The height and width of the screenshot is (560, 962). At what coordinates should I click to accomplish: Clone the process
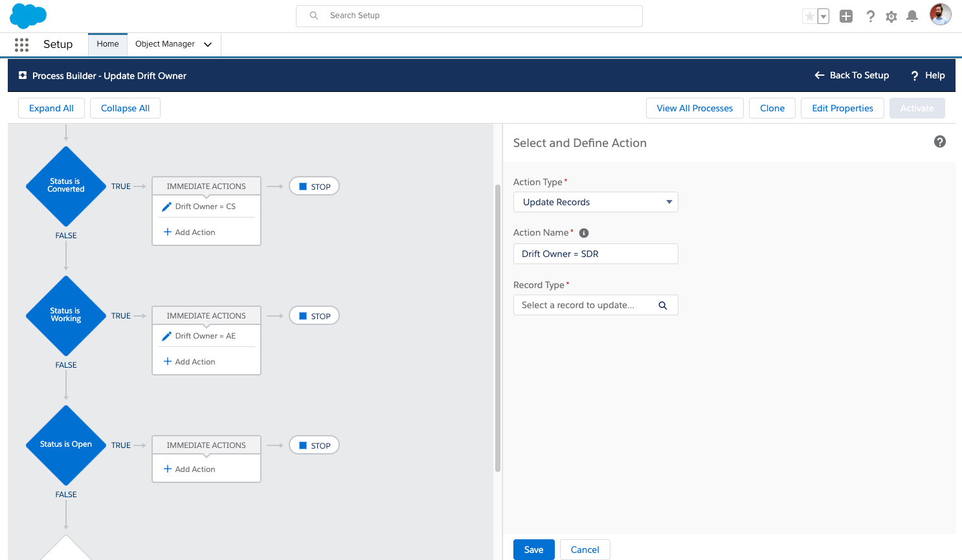pyautogui.click(x=772, y=108)
